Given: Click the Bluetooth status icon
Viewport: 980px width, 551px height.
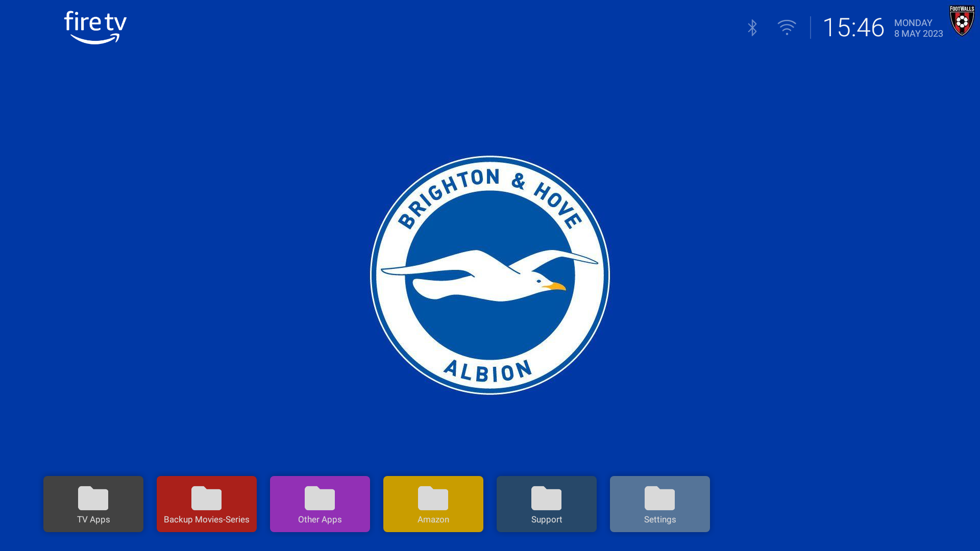Looking at the screenshot, I should pos(752,28).
